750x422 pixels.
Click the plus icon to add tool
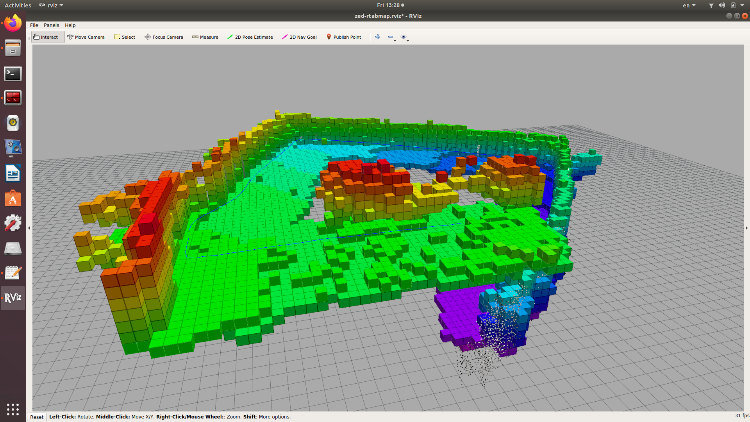coord(377,36)
